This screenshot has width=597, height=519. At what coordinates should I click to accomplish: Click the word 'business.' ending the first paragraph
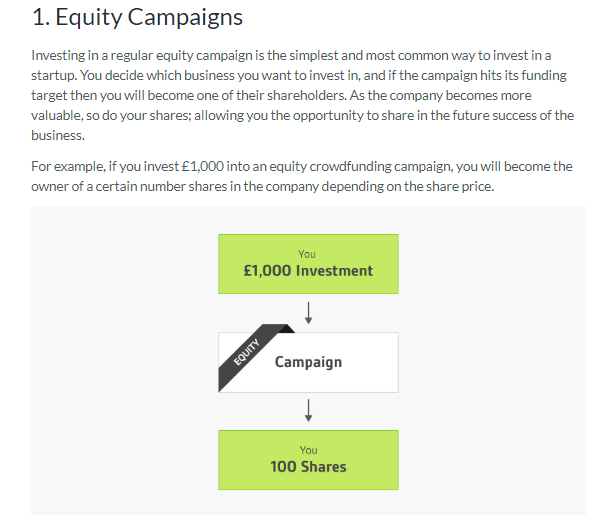click(58, 135)
